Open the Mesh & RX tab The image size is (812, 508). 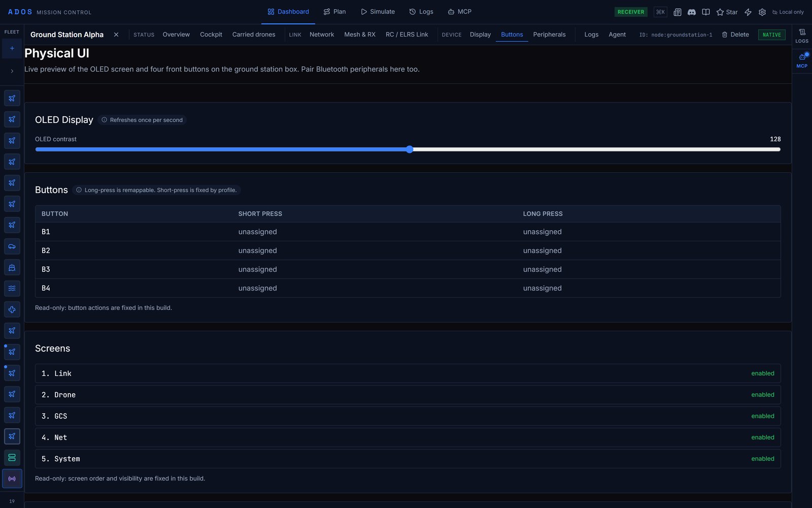coord(360,35)
